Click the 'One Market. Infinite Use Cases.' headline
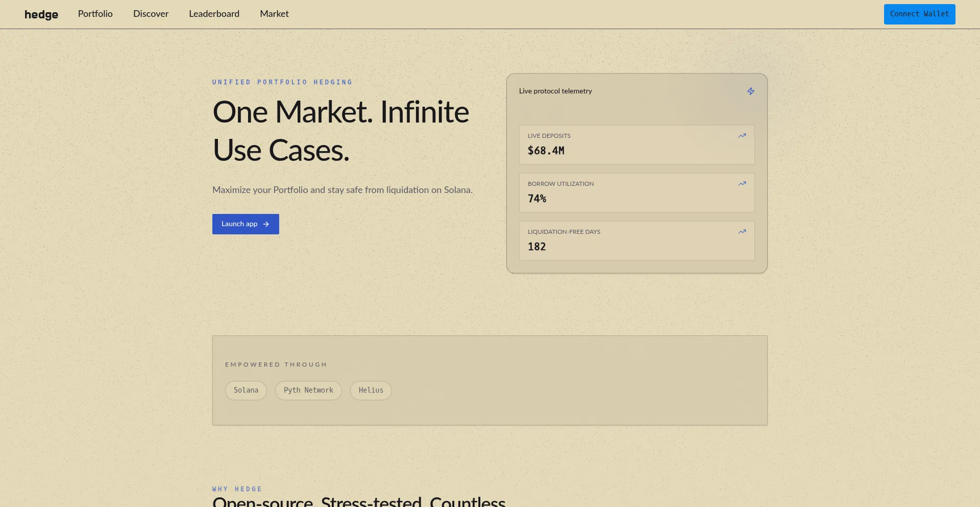This screenshot has width=980, height=507. 340,131
